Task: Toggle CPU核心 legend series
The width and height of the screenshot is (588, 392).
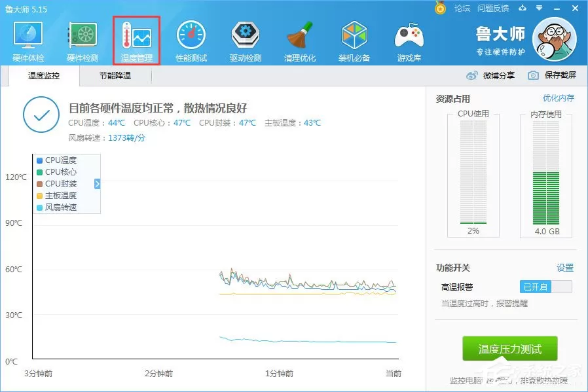Action: click(56, 172)
